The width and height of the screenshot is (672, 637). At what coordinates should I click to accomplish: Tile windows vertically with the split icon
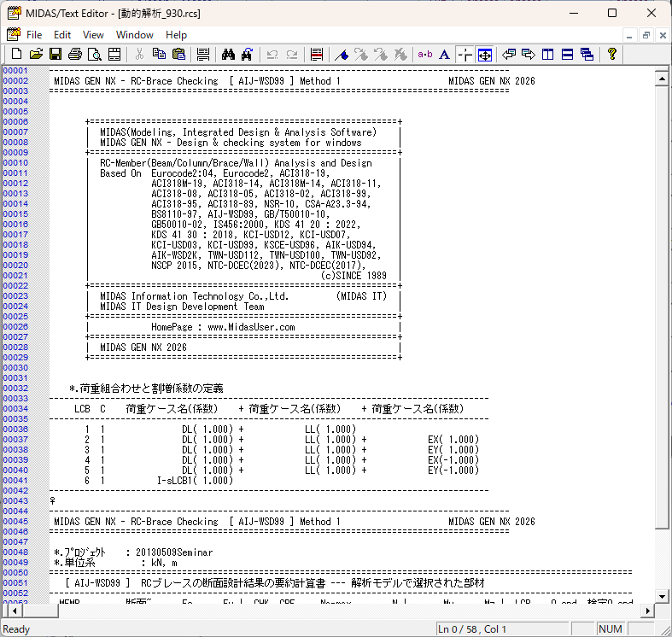pyautogui.click(x=547, y=55)
